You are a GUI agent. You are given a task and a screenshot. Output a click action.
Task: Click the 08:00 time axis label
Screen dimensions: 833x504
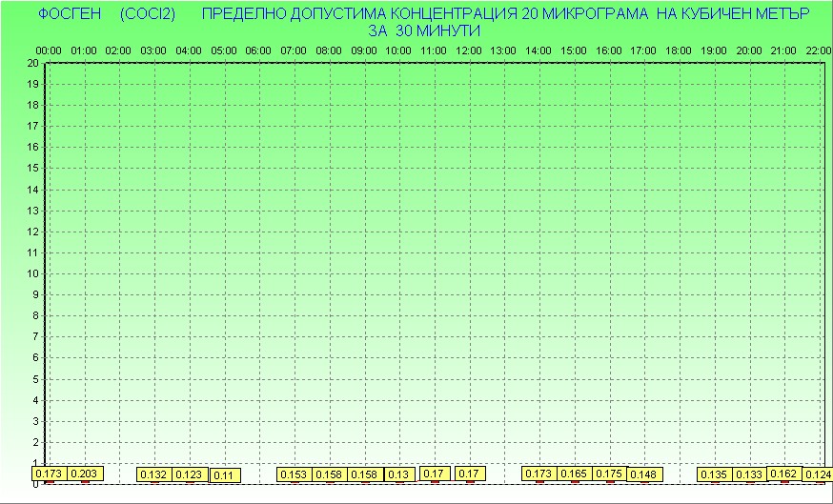point(329,51)
